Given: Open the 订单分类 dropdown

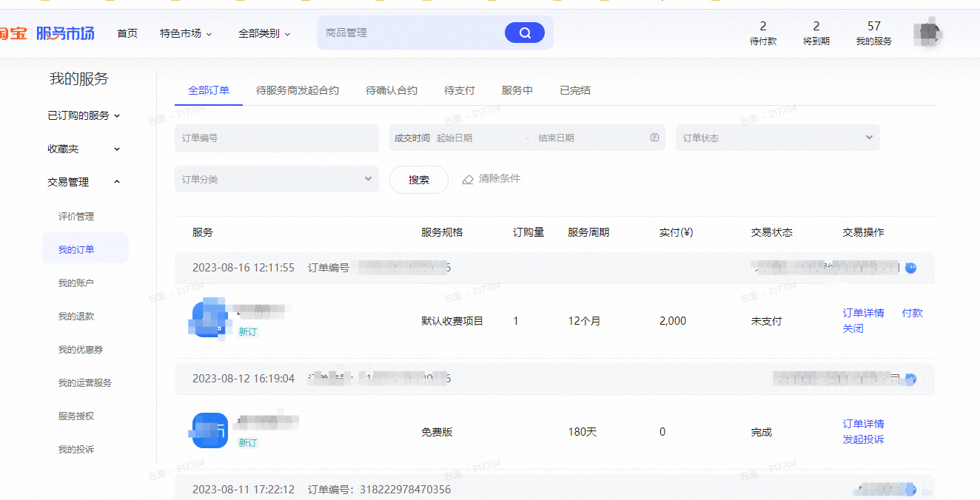Looking at the screenshot, I should pyautogui.click(x=277, y=179).
